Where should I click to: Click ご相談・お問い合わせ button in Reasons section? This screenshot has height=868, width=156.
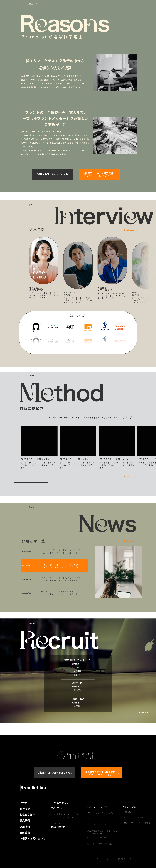point(52,174)
